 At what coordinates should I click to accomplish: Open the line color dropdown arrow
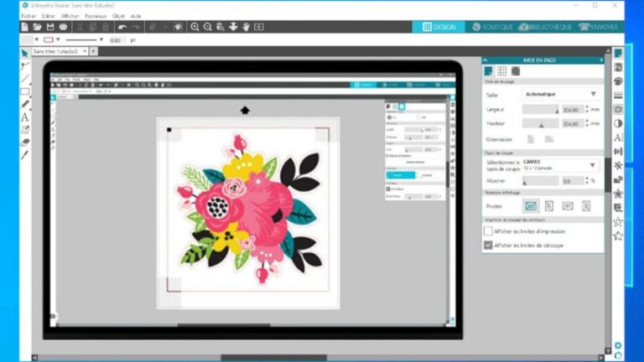click(x=60, y=39)
